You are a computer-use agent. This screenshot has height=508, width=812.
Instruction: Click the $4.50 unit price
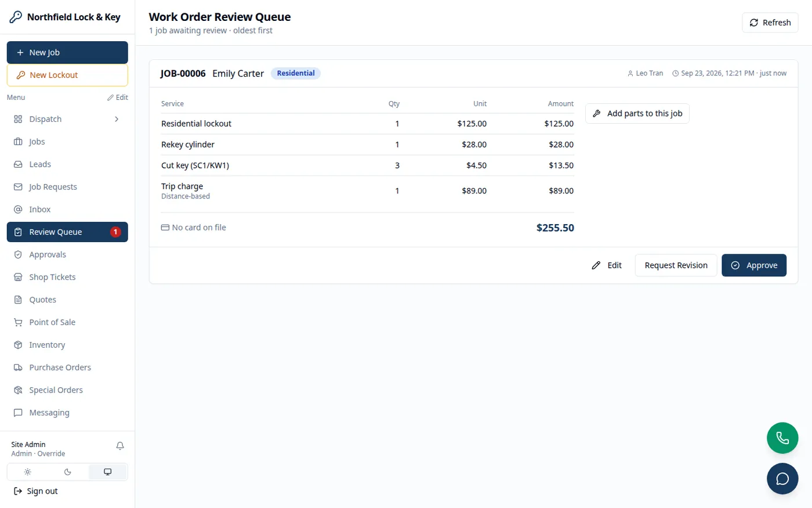tap(476, 165)
